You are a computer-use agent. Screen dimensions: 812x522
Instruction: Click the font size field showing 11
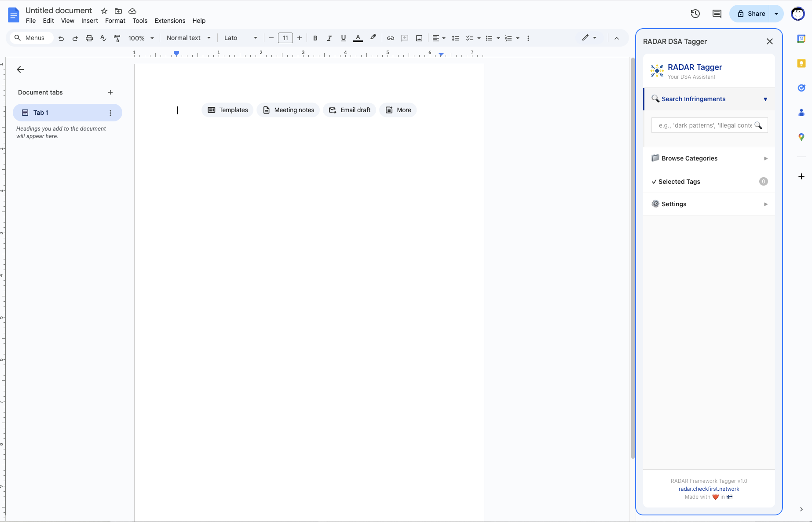pyautogui.click(x=285, y=38)
